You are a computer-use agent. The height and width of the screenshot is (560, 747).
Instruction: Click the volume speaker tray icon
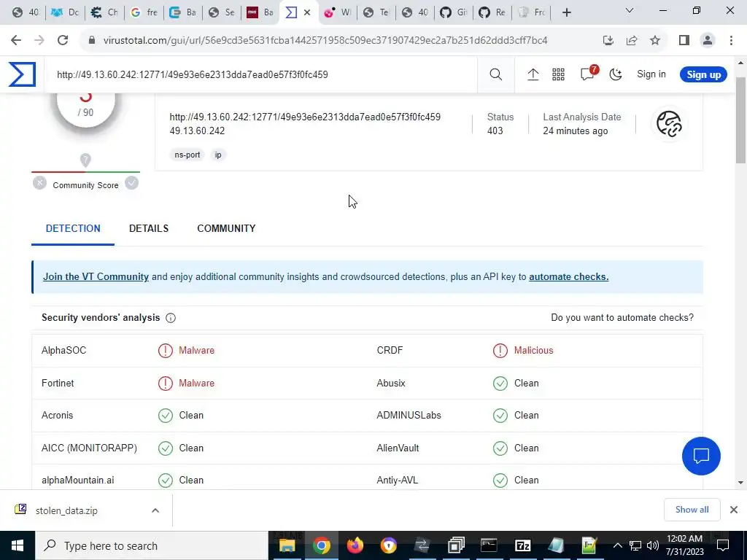[x=653, y=545]
